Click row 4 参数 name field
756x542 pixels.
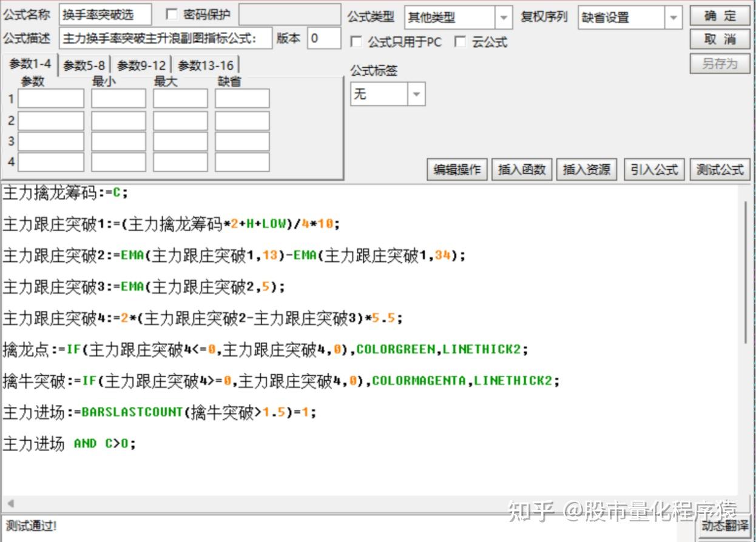51,162
